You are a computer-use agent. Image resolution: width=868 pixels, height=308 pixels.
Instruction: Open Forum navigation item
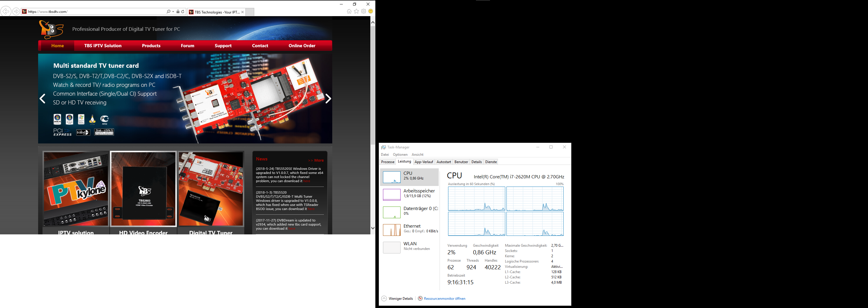188,45
